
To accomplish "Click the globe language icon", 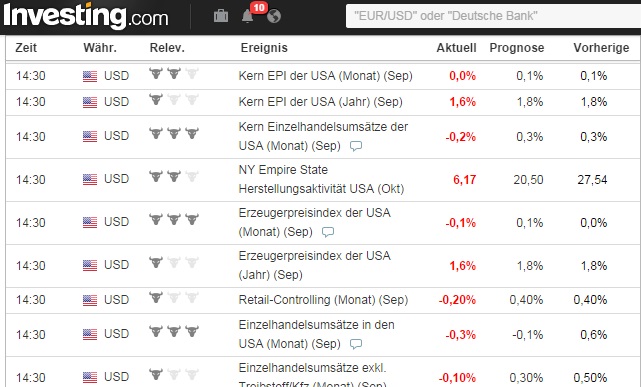I will [274, 16].
